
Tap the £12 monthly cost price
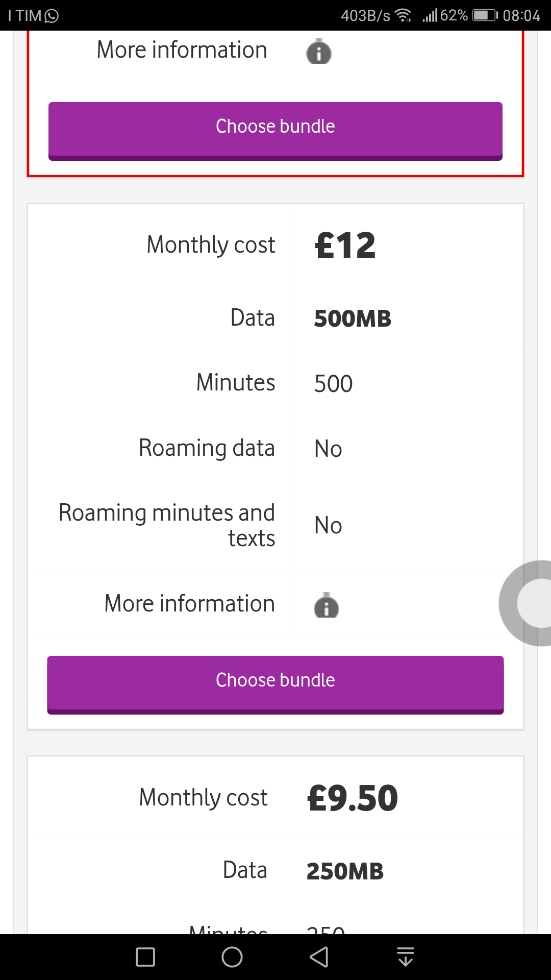pyautogui.click(x=345, y=246)
